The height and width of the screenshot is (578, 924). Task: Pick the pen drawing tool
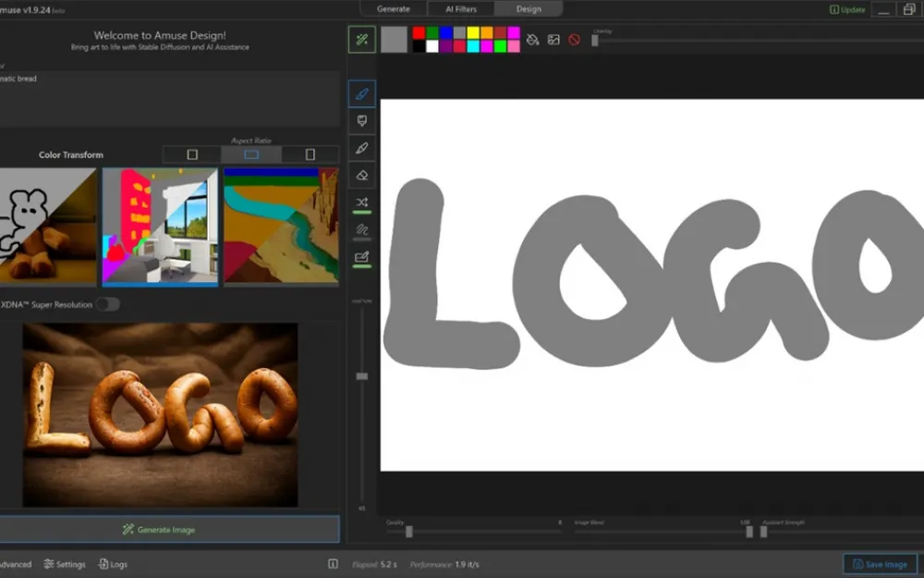point(362,148)
